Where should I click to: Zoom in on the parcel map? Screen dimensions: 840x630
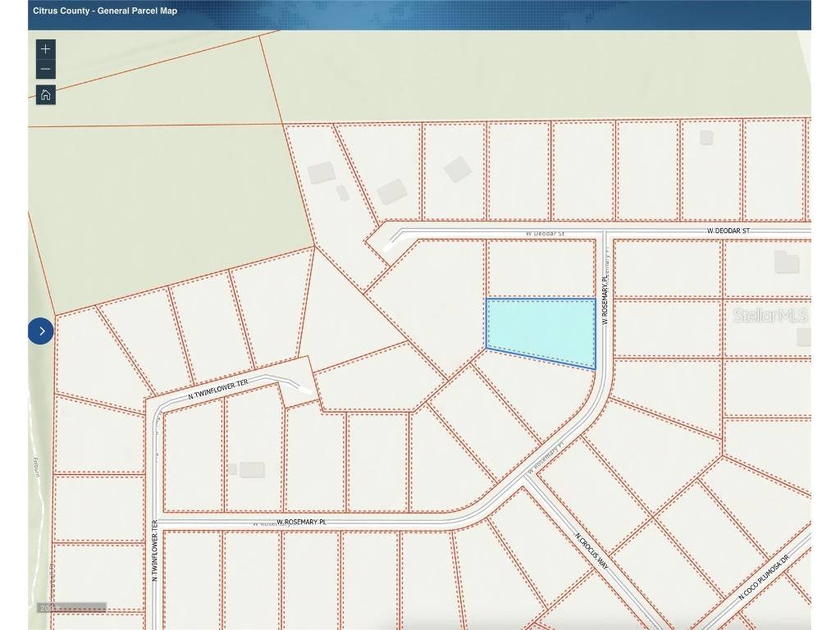click(x=46, y=49)
